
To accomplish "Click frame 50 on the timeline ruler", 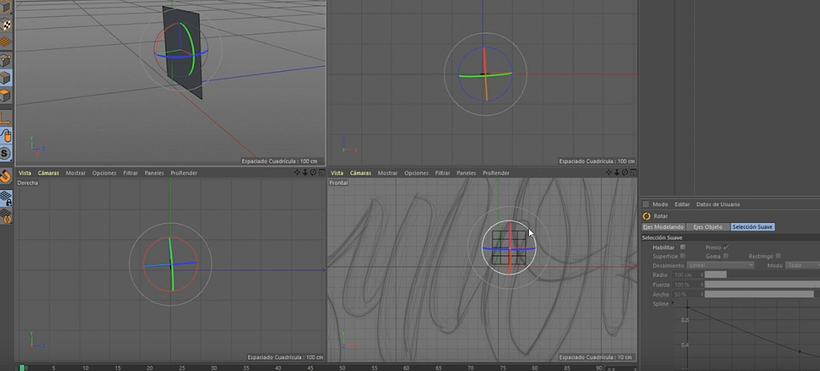I will pos(342,368).
